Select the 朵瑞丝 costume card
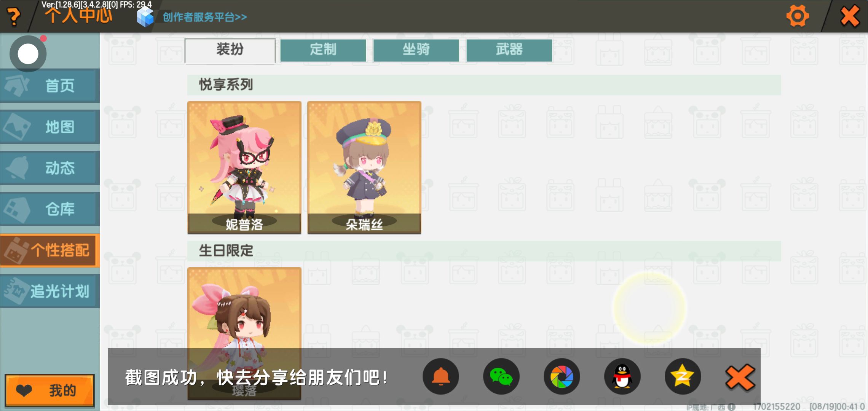 tap(364, 167)
